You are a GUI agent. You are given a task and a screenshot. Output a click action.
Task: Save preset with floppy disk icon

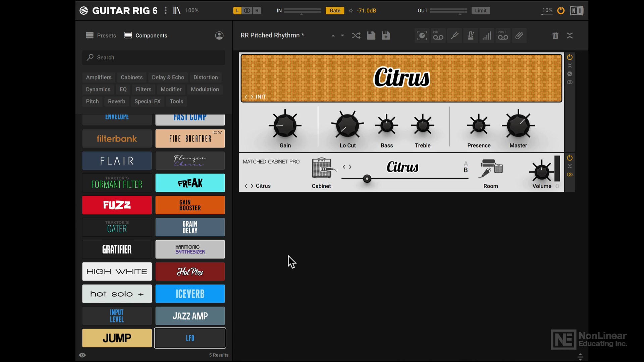371,36
